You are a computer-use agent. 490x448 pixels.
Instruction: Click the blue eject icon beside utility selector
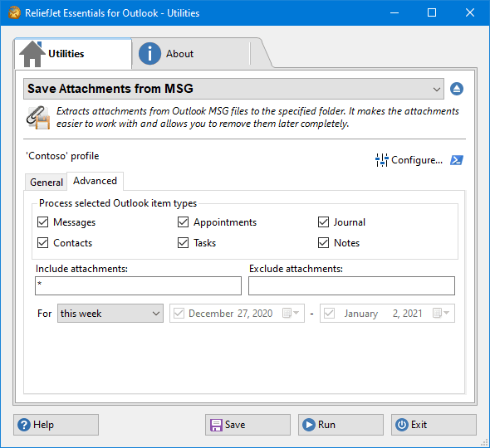[x=457, y=89]
